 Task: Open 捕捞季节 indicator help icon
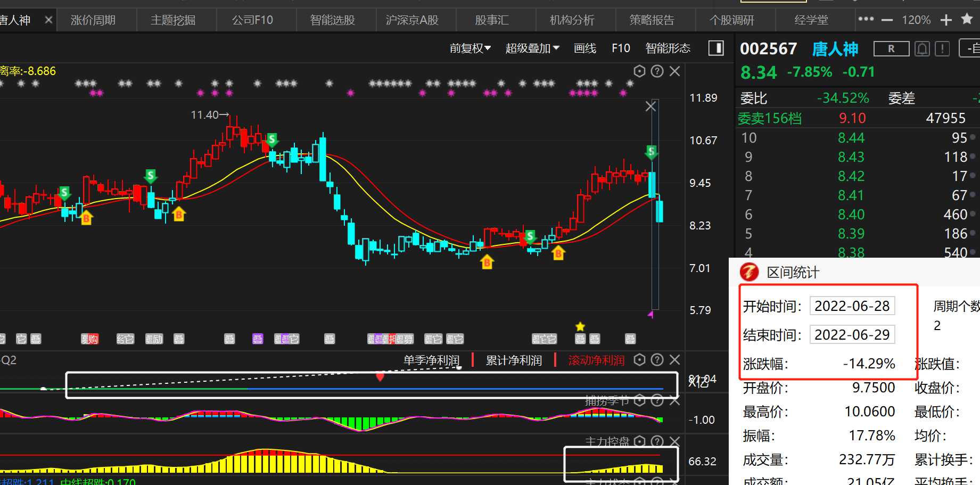tap(657, 400)
